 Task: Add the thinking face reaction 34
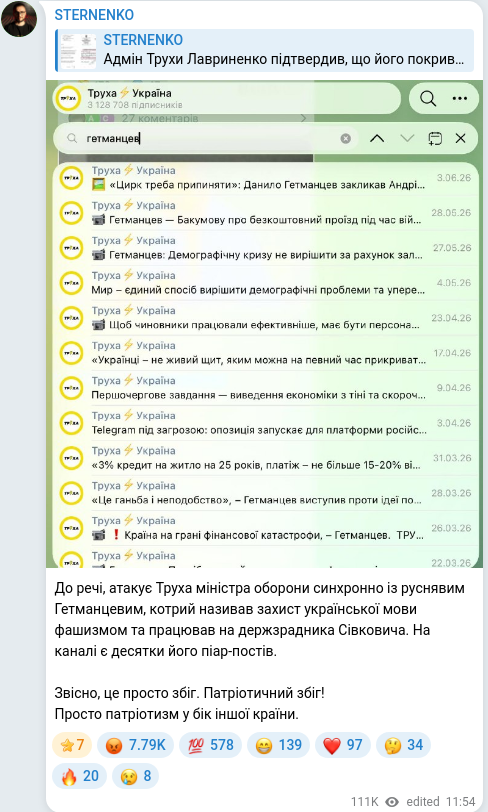403,745
